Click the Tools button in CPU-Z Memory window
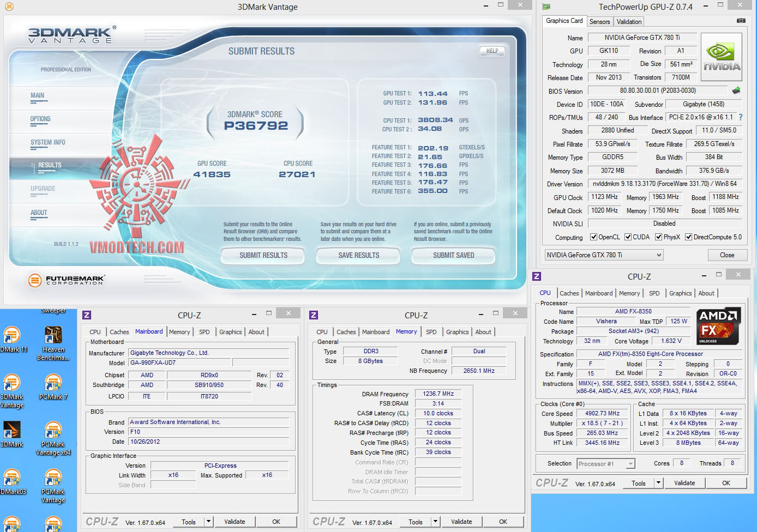This screenshot has height=532, width=757. pyautogui.click(x=416, y=522)
